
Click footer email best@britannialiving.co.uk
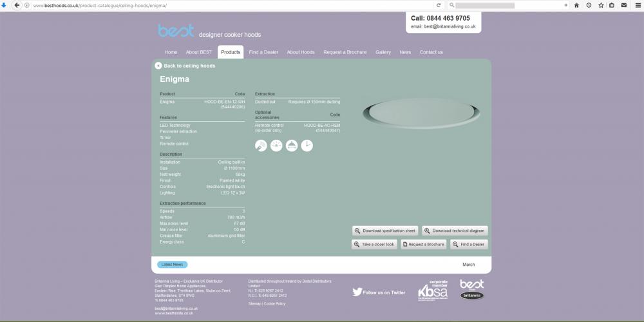[x=176, y=308]
